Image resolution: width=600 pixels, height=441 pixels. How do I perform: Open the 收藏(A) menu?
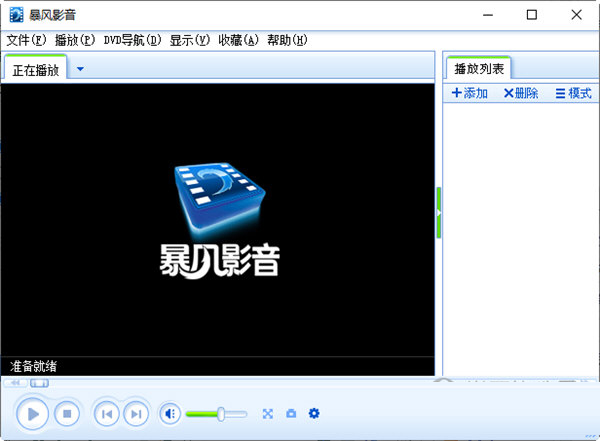click(x=238, y=40)
